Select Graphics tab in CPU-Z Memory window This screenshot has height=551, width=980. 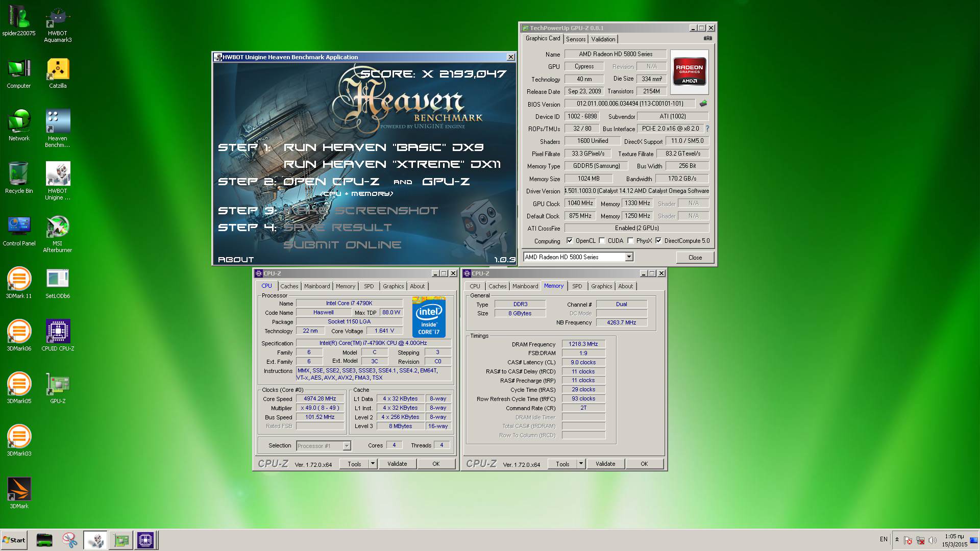602,286
